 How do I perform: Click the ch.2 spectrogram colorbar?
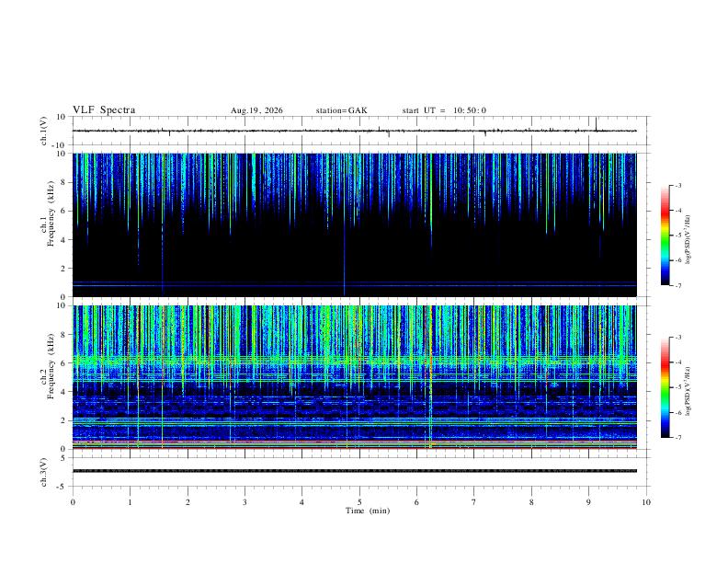(x=665, y=387)
